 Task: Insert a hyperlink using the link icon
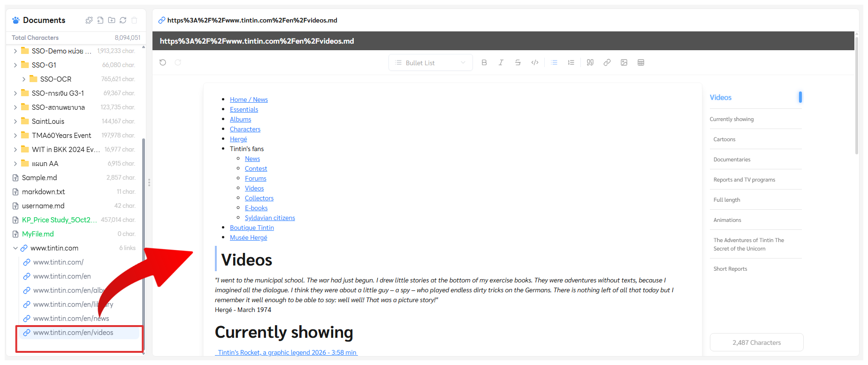pos(607,62)
